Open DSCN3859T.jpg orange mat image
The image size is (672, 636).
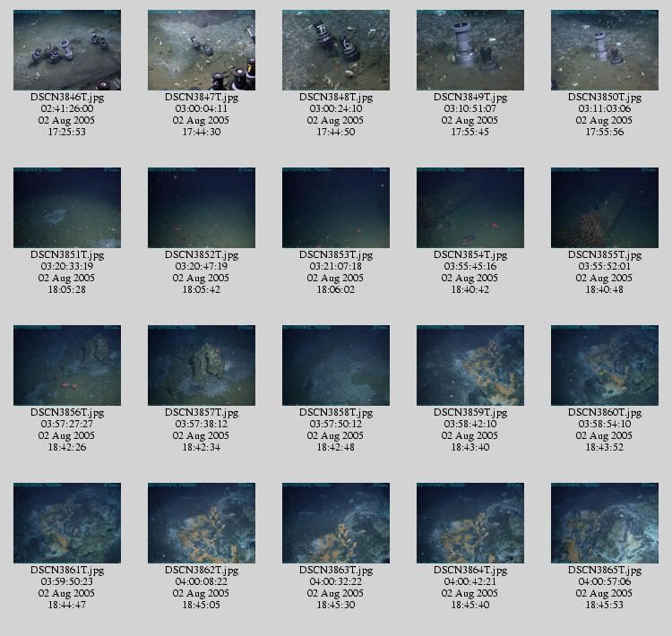(x=470, y=365)
